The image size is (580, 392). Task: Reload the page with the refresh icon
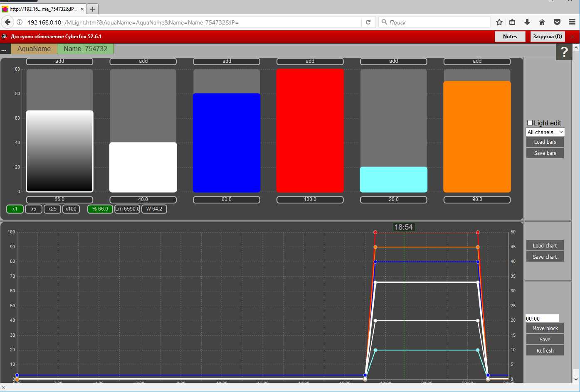[x=368, y=22]
